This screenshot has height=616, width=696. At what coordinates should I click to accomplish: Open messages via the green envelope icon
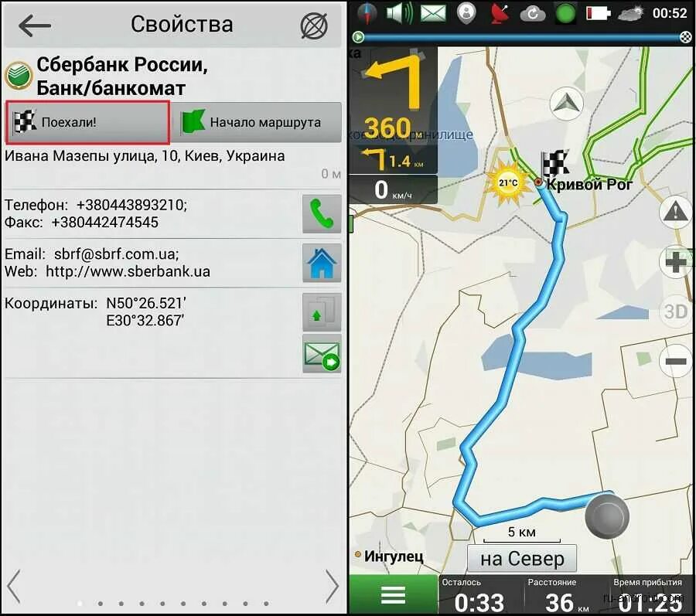pos(433,13)
